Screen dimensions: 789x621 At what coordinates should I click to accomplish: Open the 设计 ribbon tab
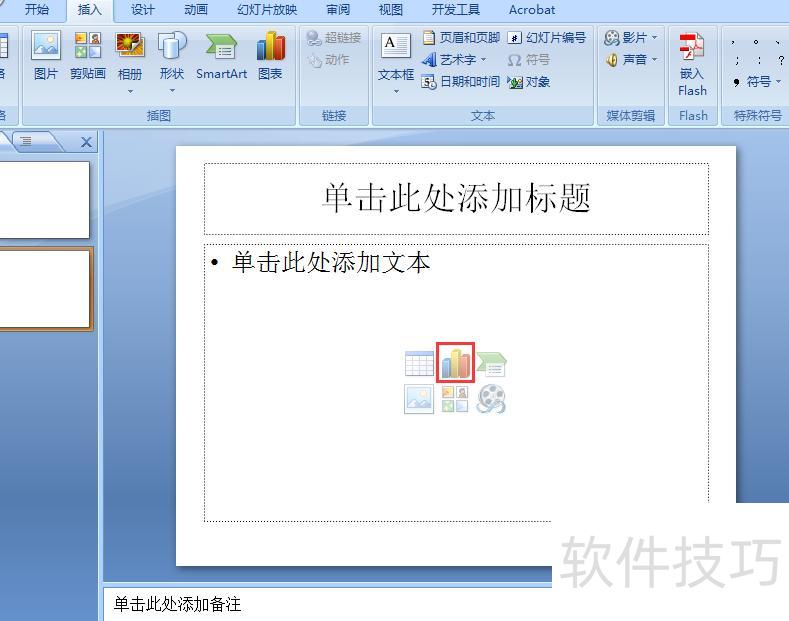(142, 10)
